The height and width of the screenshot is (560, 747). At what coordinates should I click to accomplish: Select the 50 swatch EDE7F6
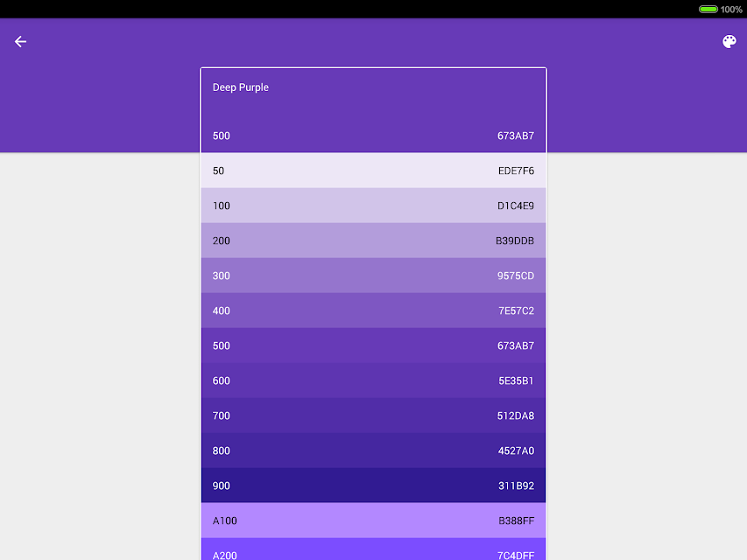pyautogui.click(x=373, y=171)
